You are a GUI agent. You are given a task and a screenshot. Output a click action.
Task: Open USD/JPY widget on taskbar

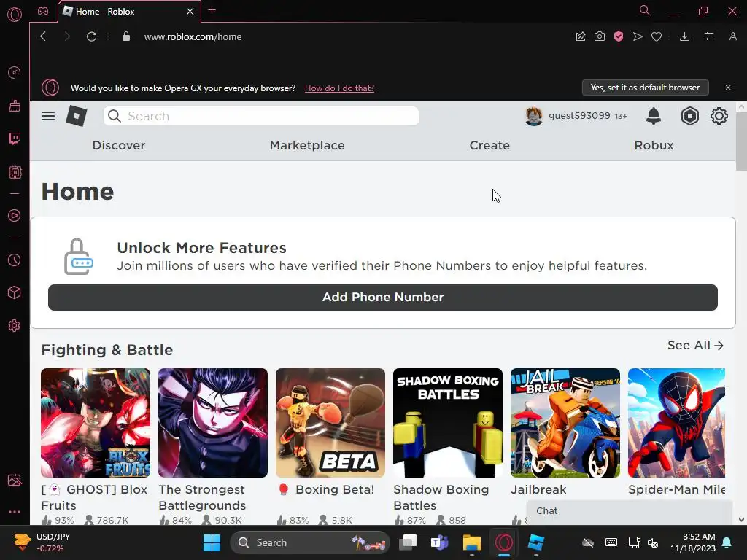(42, 542)
